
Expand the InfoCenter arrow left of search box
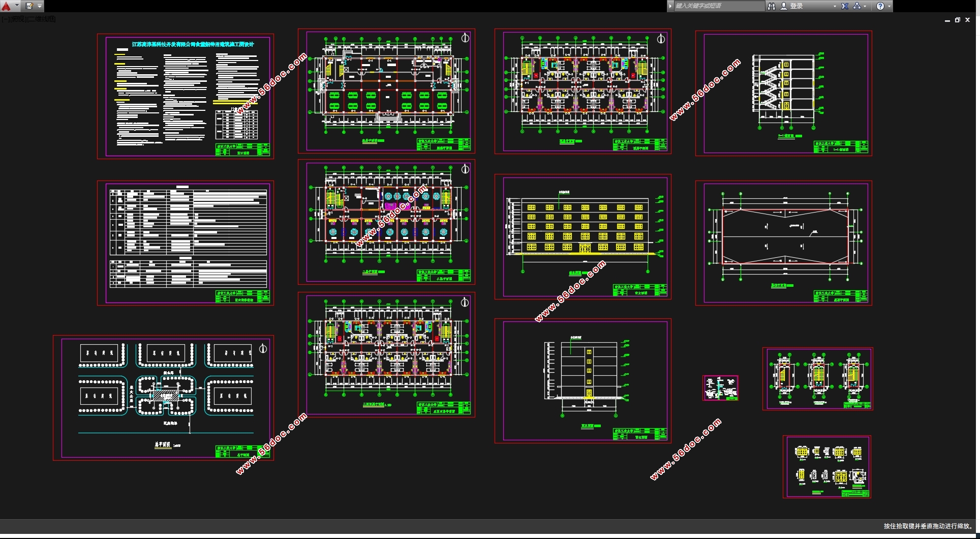(670, 6)
